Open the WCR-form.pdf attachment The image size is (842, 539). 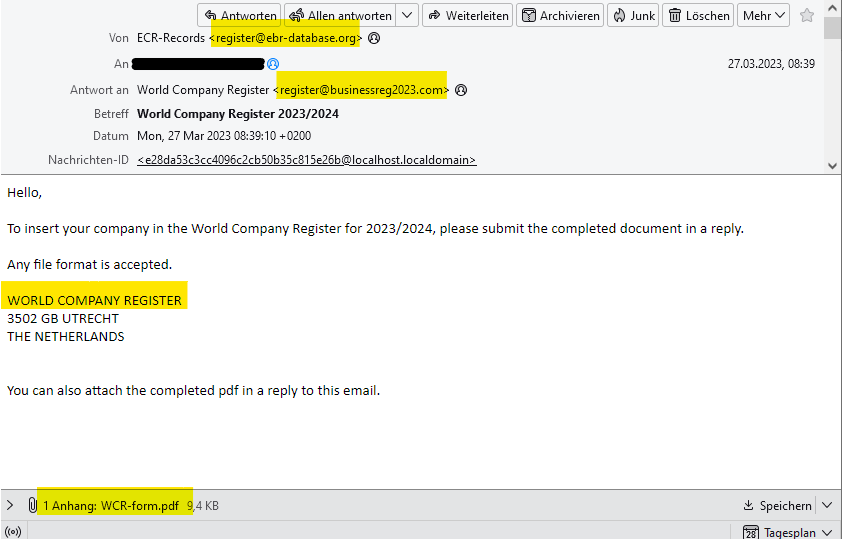[x=110, y=506]
